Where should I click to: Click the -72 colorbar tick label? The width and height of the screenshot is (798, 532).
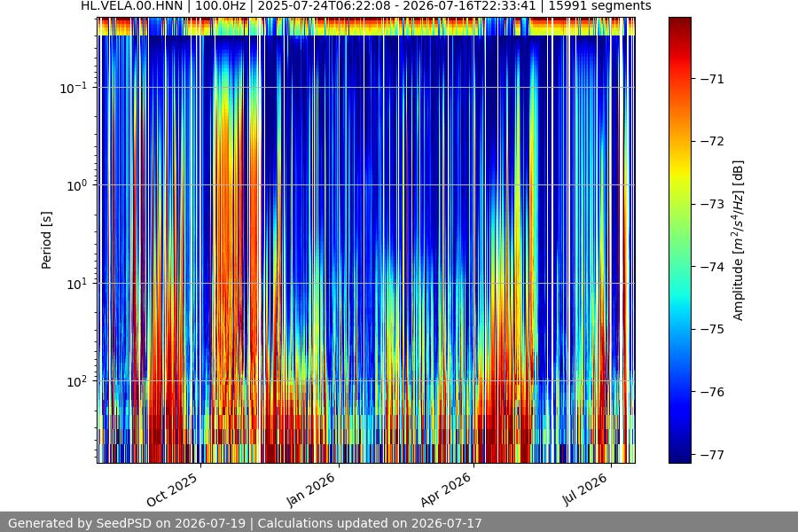[x=713, y=141]
